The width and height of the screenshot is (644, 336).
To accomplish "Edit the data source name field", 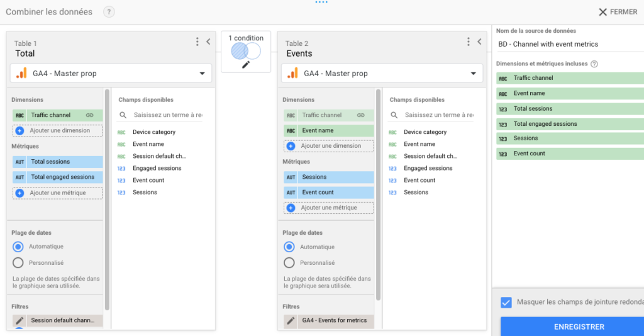I will tap(570, 45).
